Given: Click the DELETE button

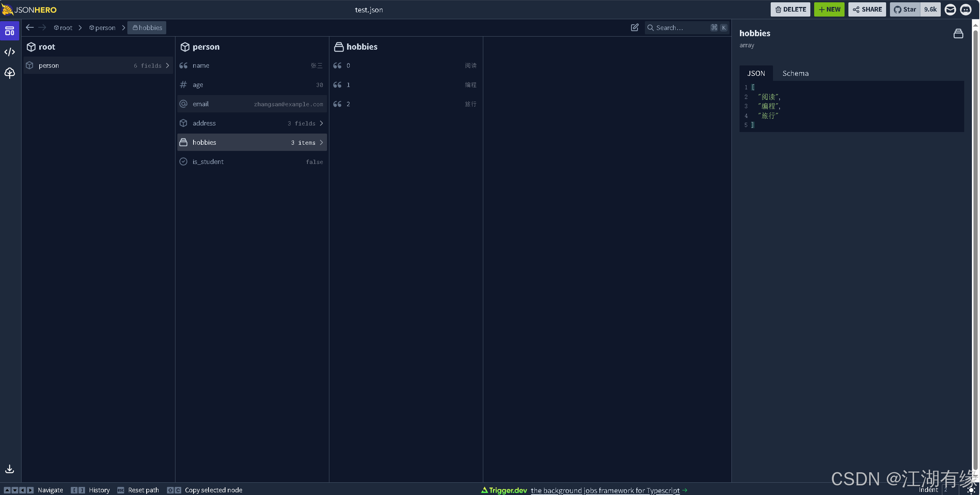Looking at the screenshot, I should 790,10.
